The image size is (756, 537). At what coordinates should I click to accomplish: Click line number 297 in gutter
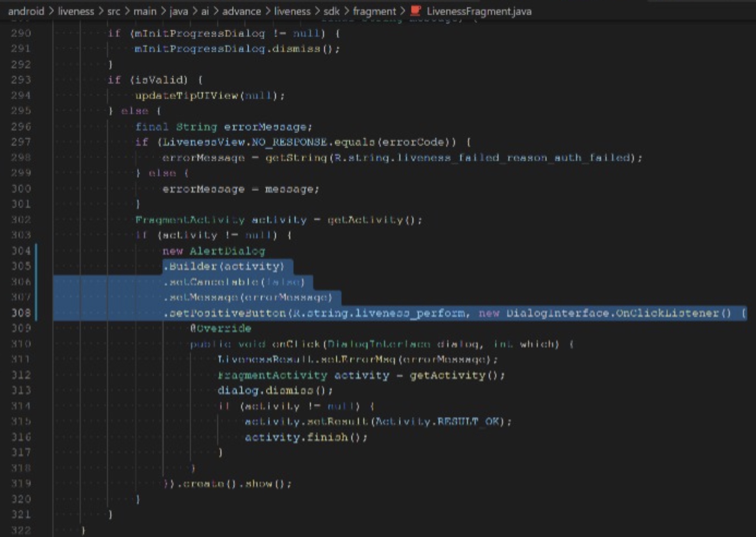tap(21, 142)
